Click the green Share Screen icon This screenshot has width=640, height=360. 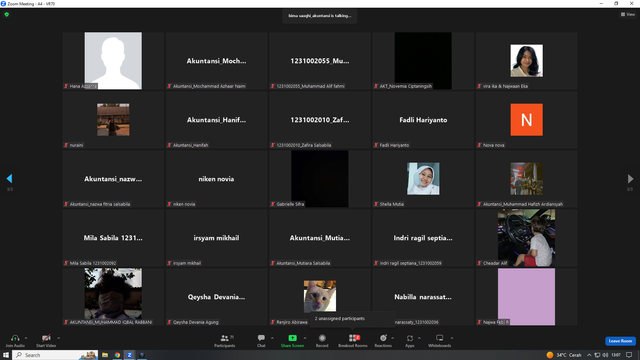point(292,338)
